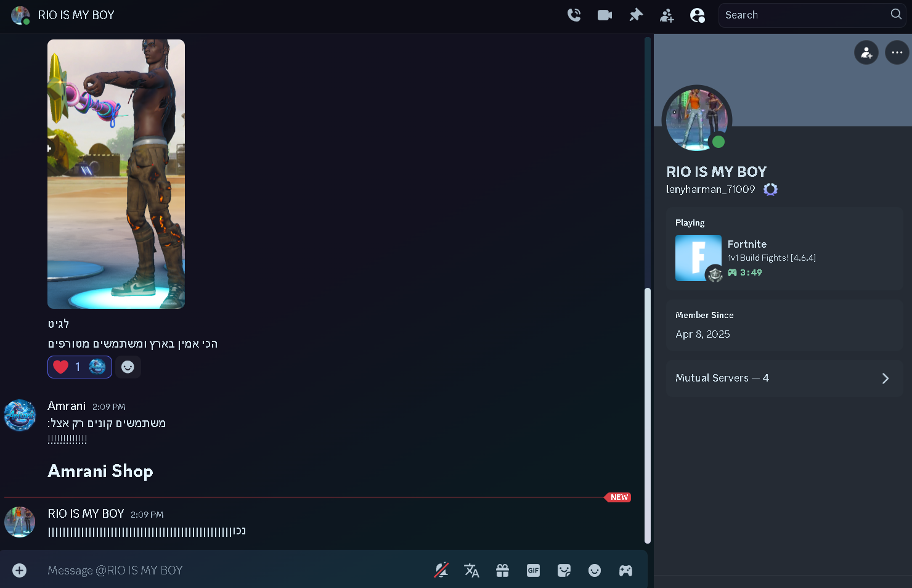Open the GIF picker
This screenshot has height=588, width=912.
coord(533,570)
